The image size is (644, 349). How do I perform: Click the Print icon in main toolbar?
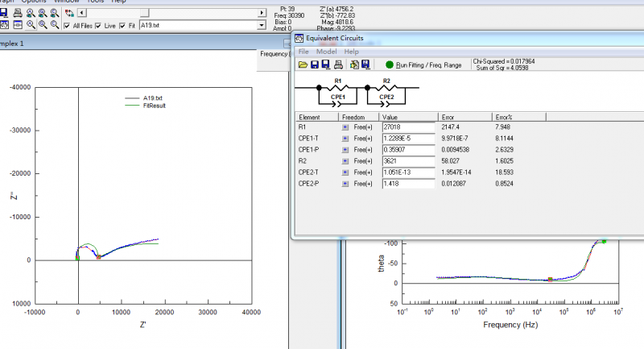click(17, 13)
